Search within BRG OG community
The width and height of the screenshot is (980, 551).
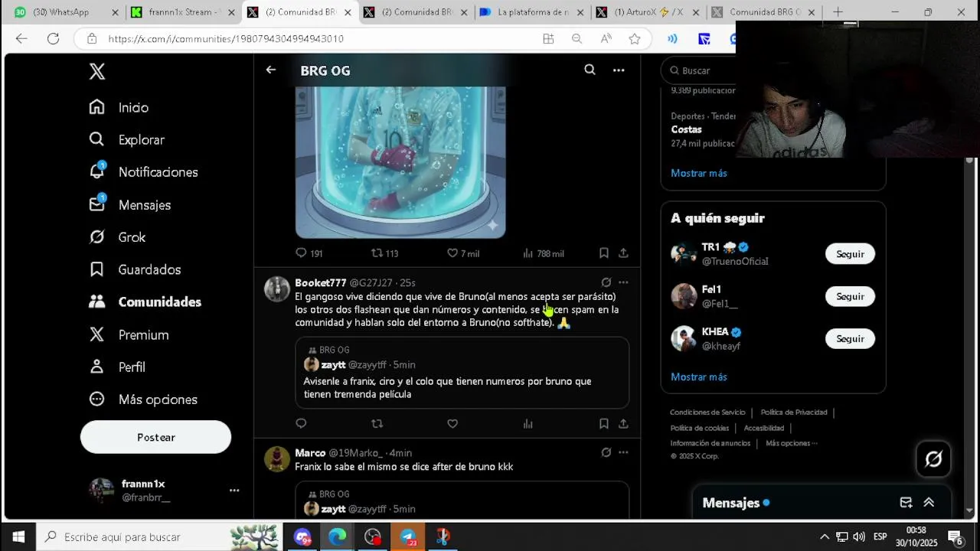(x=590, y=70)
